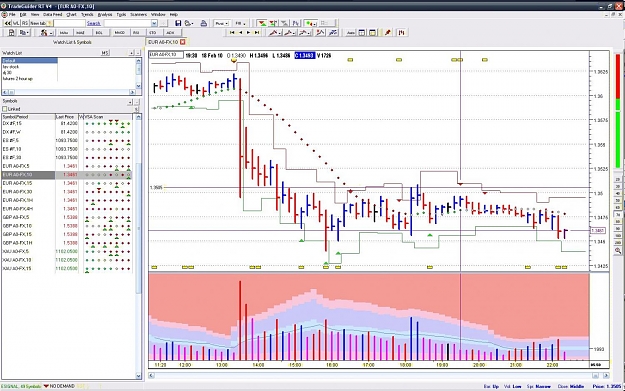Select the DX #F,W symbol row
This screenshot has height=391, width=625.
(67, 132)
